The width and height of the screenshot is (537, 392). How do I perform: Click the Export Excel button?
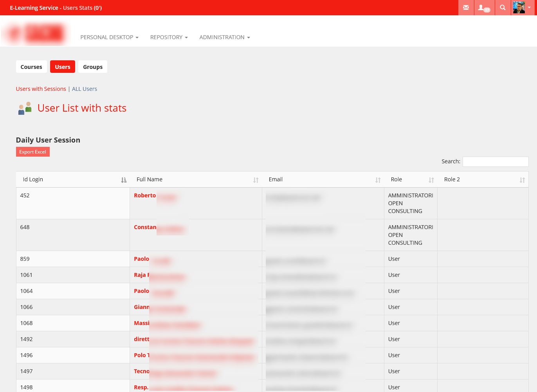(32, 152)
